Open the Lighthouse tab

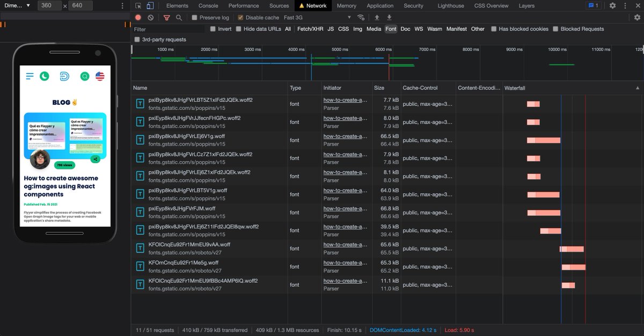(x=451, y=6)
